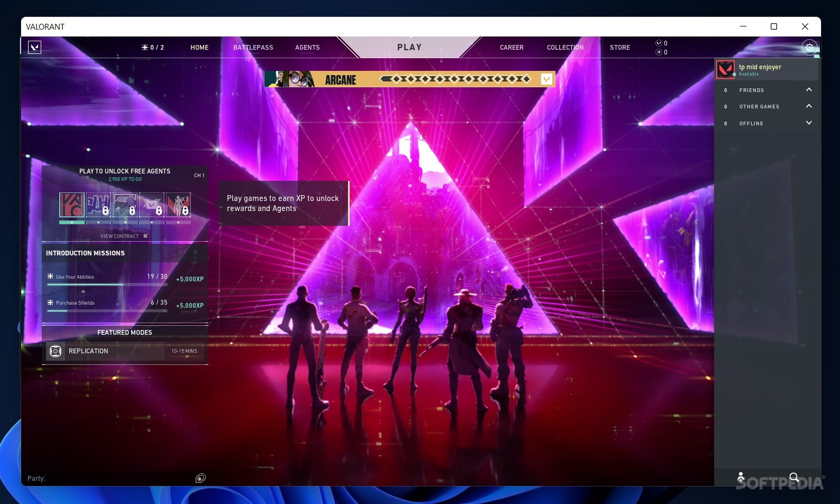Viewport: 840px width, 504px height.
Task: Open the tp mid enjoyer player avatar
Action: [725, 69]
